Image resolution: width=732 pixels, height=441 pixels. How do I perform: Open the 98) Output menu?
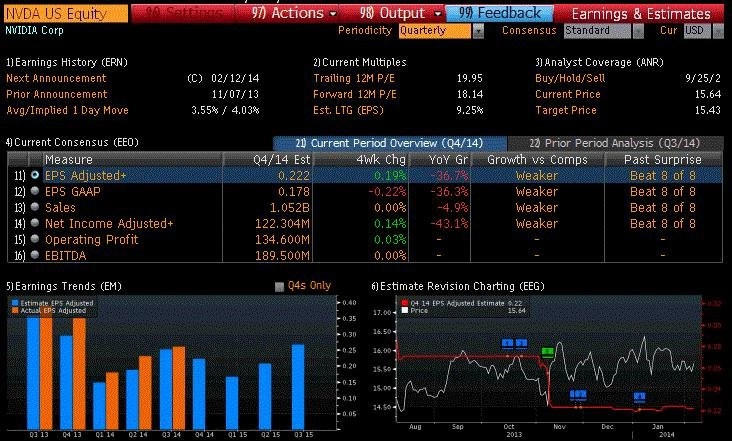pos(401,13)
